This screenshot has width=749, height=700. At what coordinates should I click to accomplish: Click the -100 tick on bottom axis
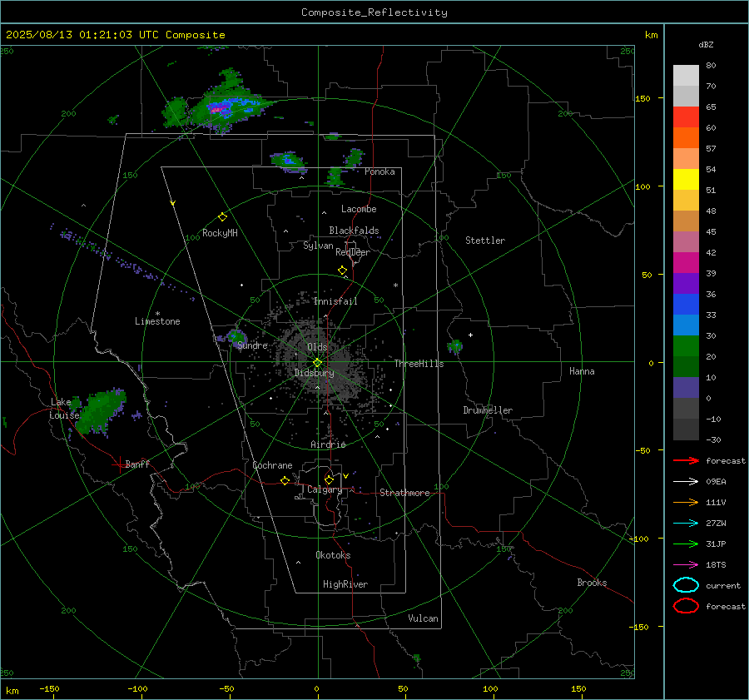pos(137,689)
